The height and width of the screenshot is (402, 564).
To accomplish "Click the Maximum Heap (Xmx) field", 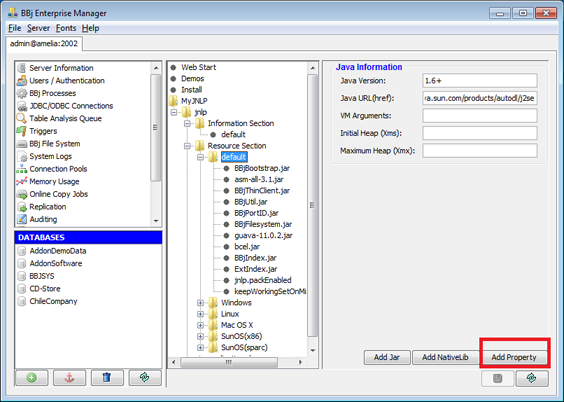I will tap(480, 151).
